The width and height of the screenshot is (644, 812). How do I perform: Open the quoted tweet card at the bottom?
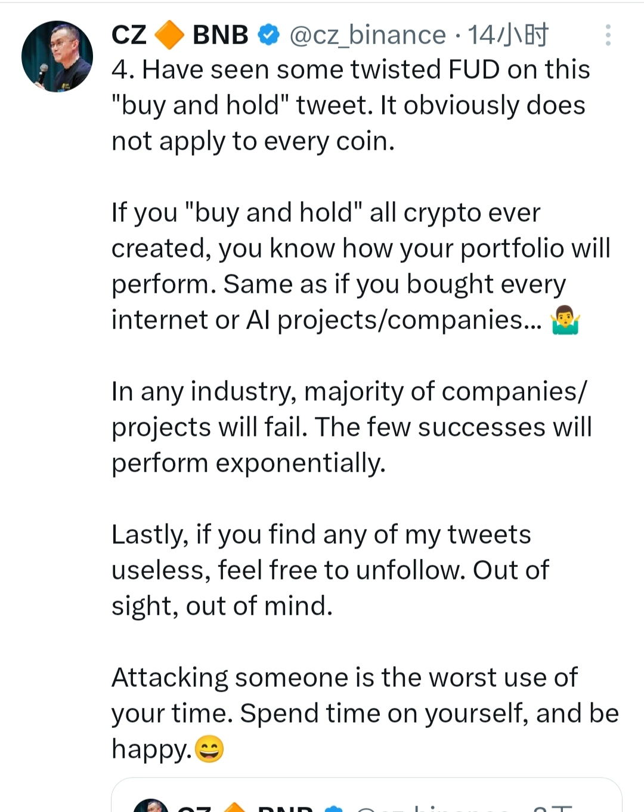coord(366,796)
